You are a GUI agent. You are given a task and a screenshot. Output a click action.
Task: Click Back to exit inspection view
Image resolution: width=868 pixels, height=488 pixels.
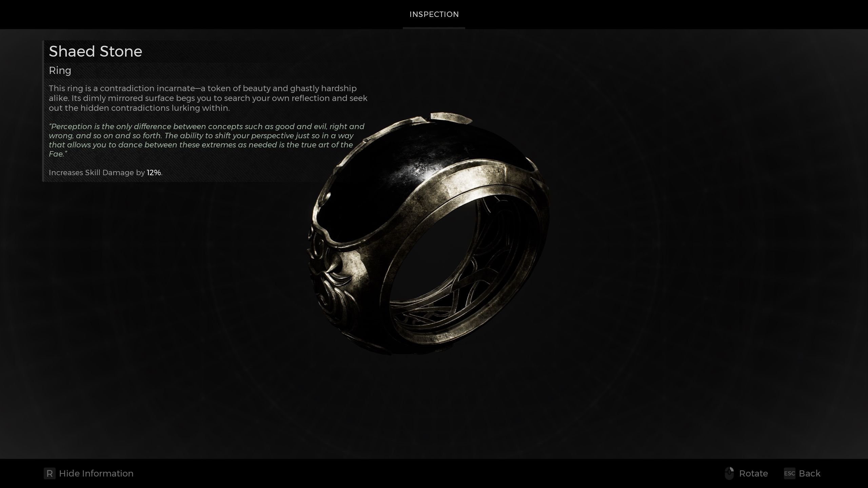tap(810, 473)
